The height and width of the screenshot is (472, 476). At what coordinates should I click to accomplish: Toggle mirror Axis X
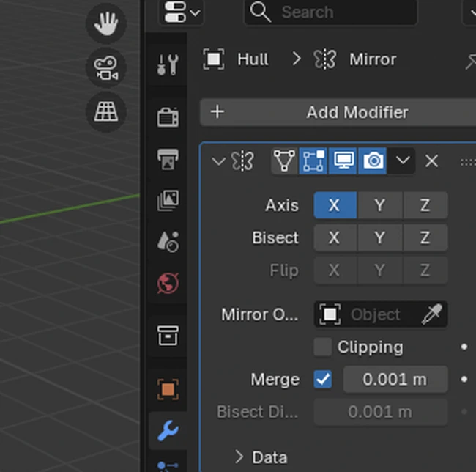pos(335,205)
